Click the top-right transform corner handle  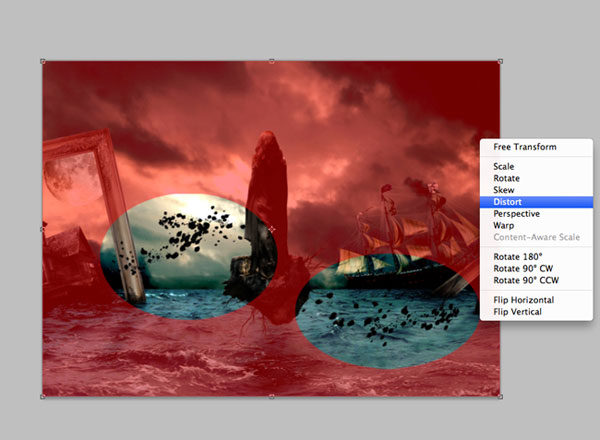pos(500,61)
